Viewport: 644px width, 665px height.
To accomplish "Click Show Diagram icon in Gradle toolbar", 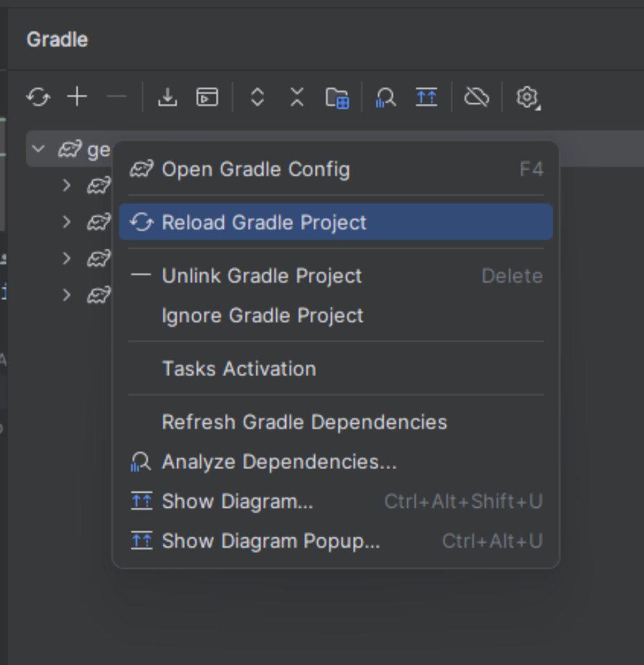I will (x=427, y=98).
